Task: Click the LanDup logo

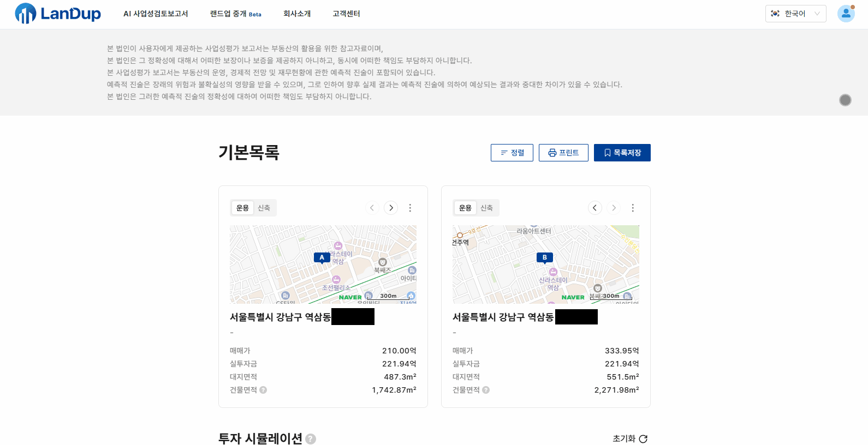Action: coord(58,14)
